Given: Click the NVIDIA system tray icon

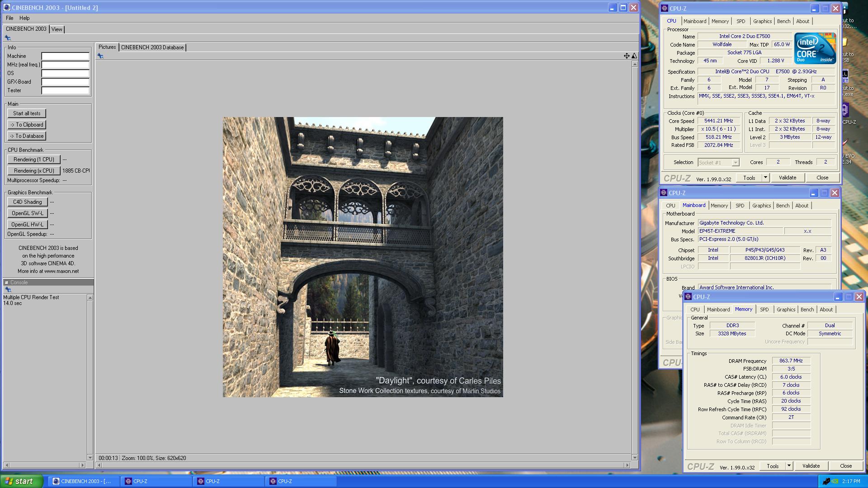Looking at the screenshot, I should (x=836, y=481).
